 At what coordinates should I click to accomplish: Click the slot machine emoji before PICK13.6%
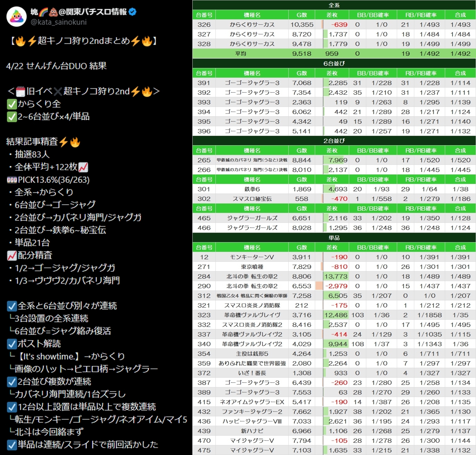coord(12,180)
